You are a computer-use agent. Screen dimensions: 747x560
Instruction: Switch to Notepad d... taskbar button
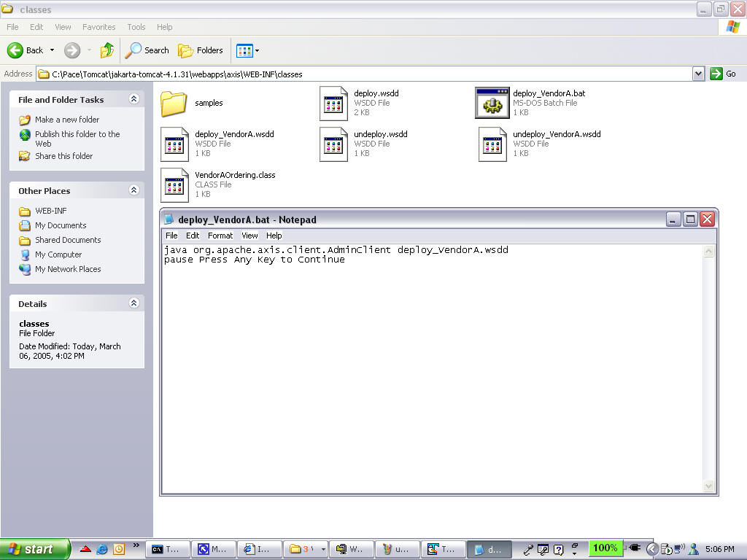489,549
